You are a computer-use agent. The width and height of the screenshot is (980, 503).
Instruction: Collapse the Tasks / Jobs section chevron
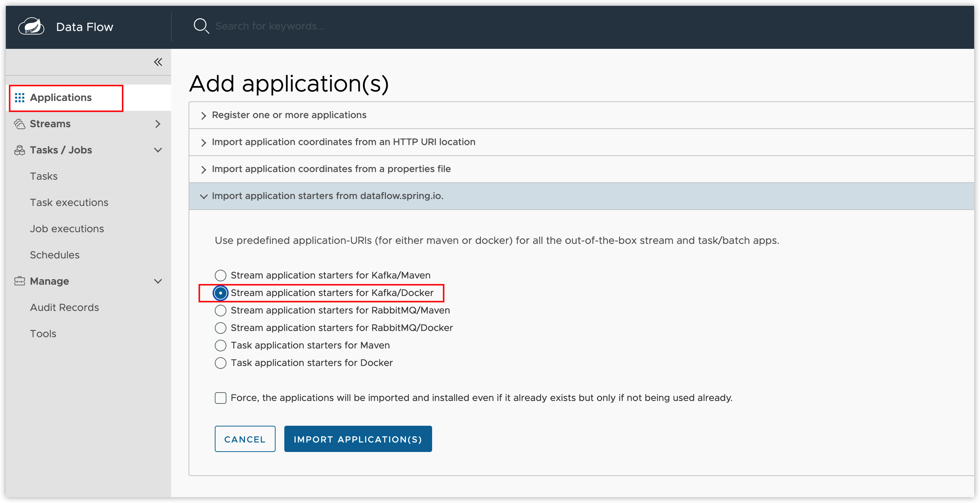point(158,151)
